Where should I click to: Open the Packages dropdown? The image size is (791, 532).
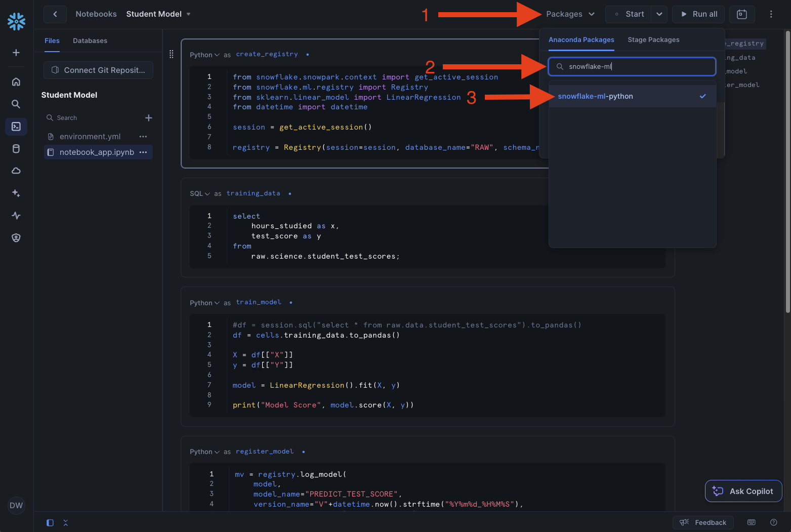click(570, 14)
